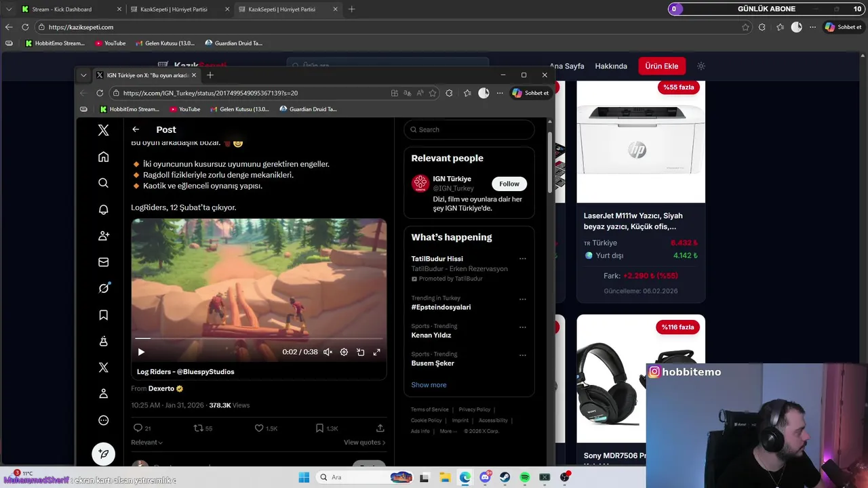Toggle KazıkSepeti light/dark theme sun icon
Screen dimensions: 868x488
[x=701, y=66]
